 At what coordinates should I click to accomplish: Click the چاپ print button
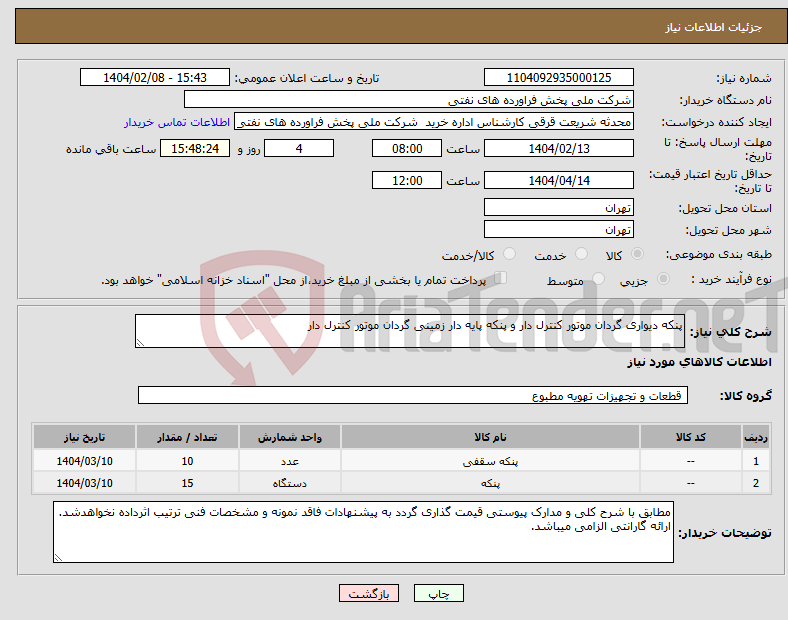coord(438,593)
